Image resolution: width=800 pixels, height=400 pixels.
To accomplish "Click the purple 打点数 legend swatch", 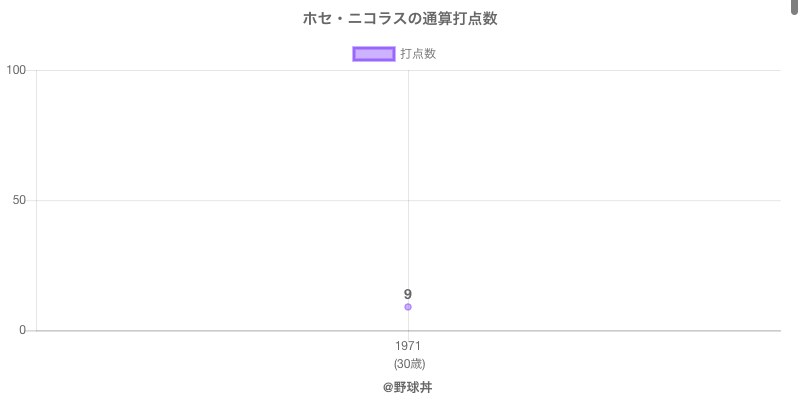I will pyautogui.click(x=374, y=54).
